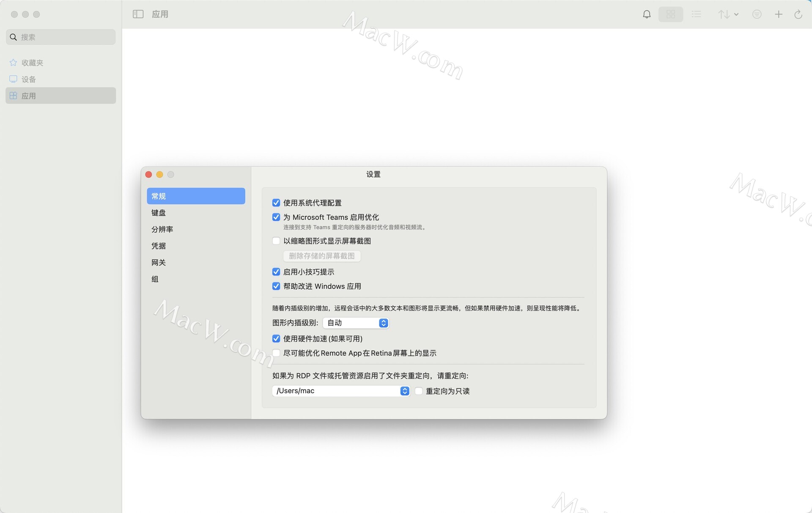This screenshot has width=812, height=513.
Task: Open 设备 in the sidebar
Action: tap(60, 79)
